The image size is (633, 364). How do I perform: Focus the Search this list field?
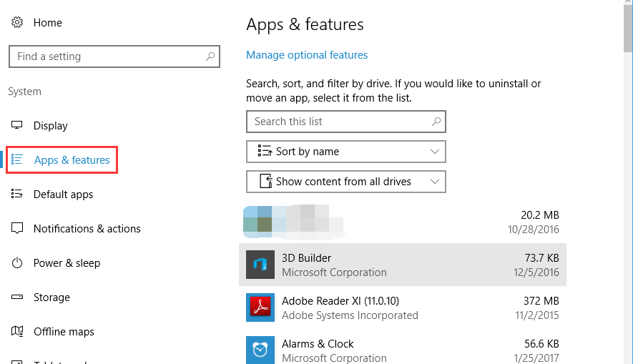346,122
